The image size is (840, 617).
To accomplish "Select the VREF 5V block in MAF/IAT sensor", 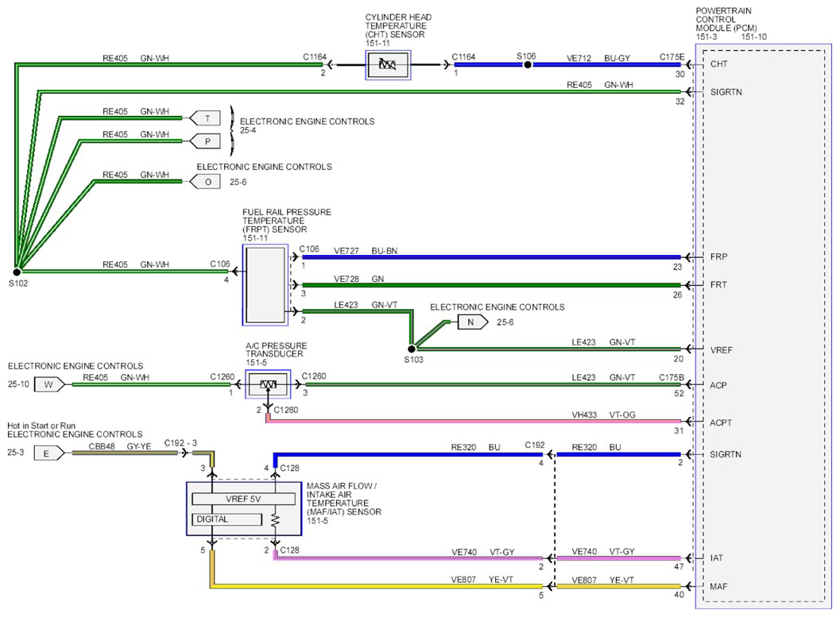I will point(243,499).
